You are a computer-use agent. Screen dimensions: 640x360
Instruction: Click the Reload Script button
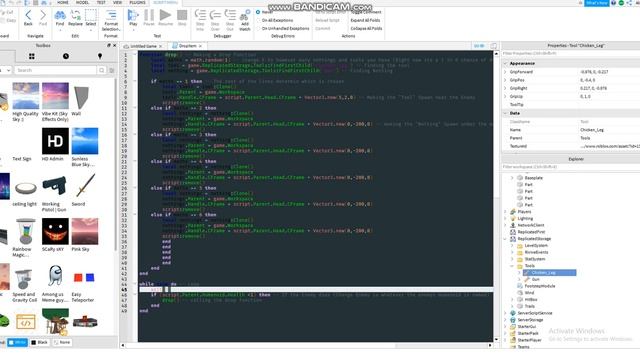[x=327, y=20]
